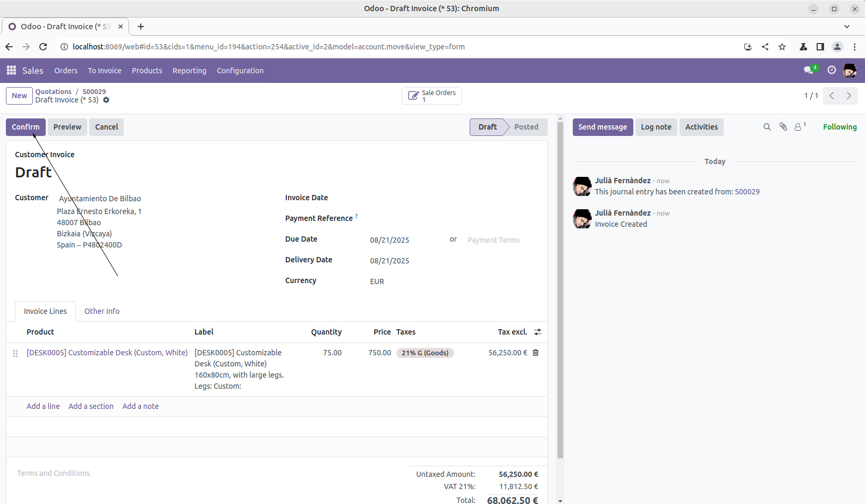
Task: Open the Sale Orders smart button
Action: [431, 96]
